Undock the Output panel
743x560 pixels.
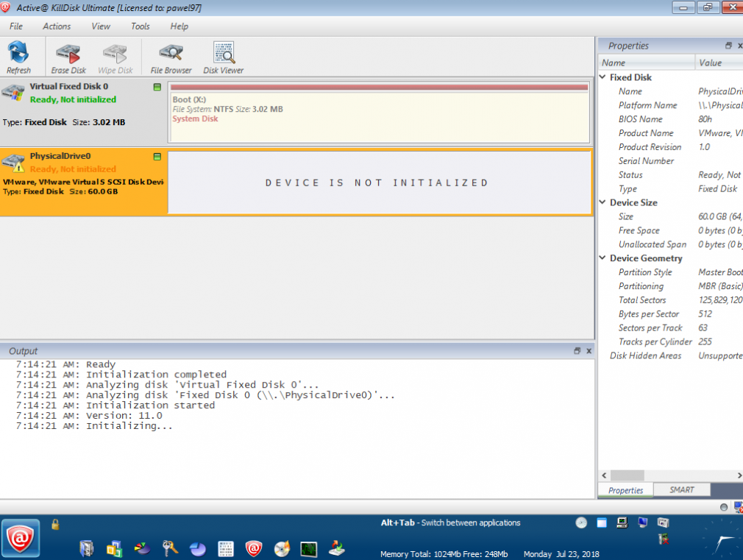pos(577,351)
